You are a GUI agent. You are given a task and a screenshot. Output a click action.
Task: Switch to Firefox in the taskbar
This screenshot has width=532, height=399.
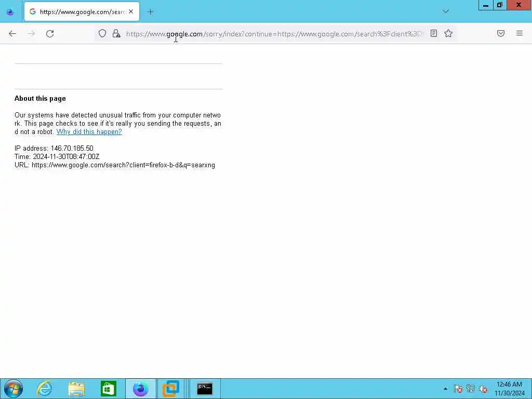click(140, 389)
